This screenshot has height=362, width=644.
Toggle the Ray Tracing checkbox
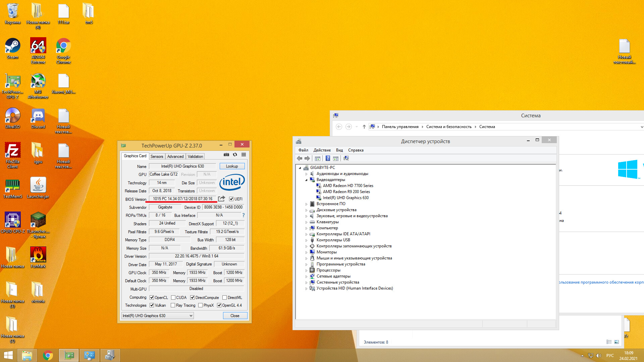173,305
